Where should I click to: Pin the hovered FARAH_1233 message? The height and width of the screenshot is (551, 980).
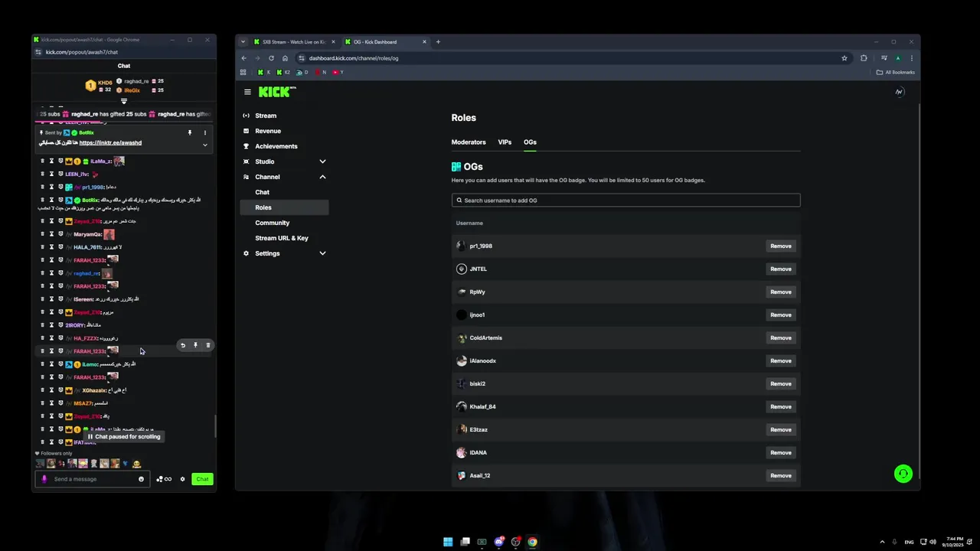[x=195, y=345]
